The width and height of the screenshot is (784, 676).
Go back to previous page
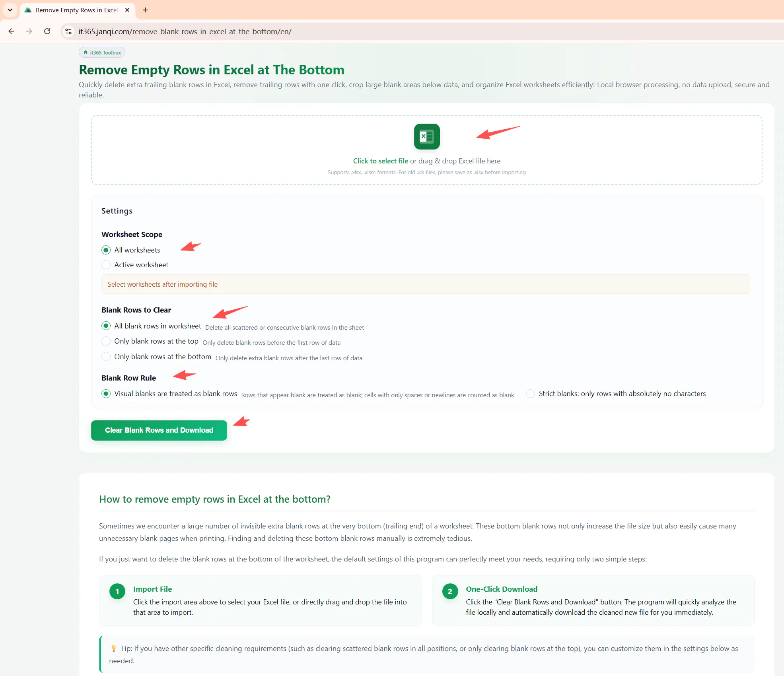tap(12, 31)
